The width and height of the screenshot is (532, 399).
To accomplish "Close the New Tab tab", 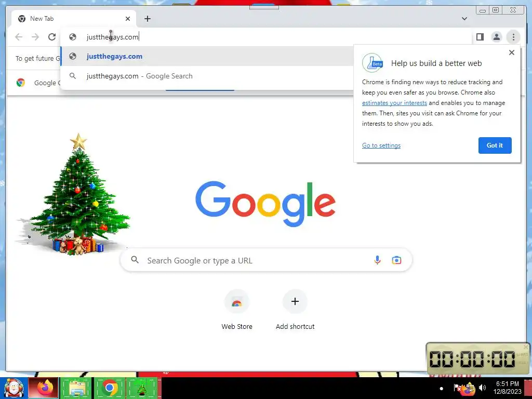I will point(128,19).
